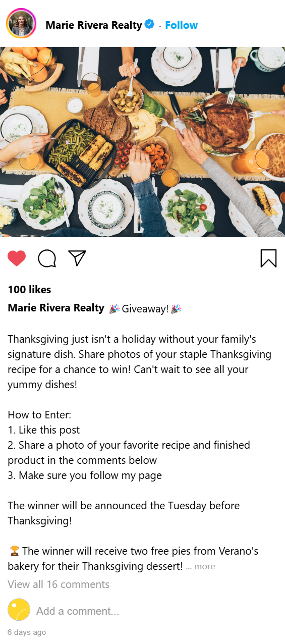This screenshot has height=644, width=285.
Task: Click the party popper emoji after Giveaway
Action: click(x=175, y=309)
